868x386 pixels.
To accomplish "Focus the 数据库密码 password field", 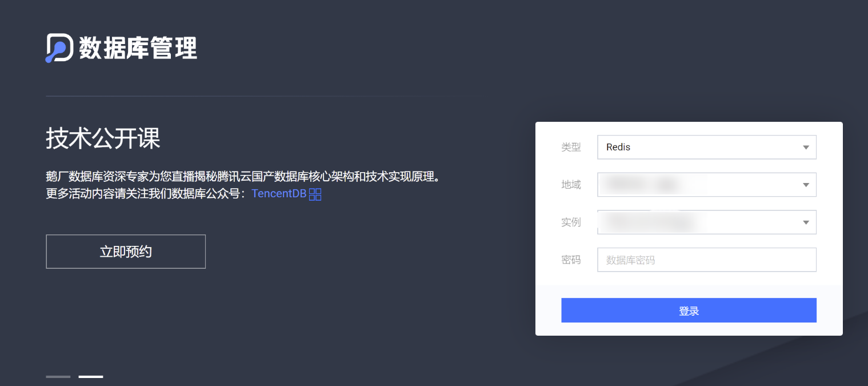I will click(x=707, y=260).
